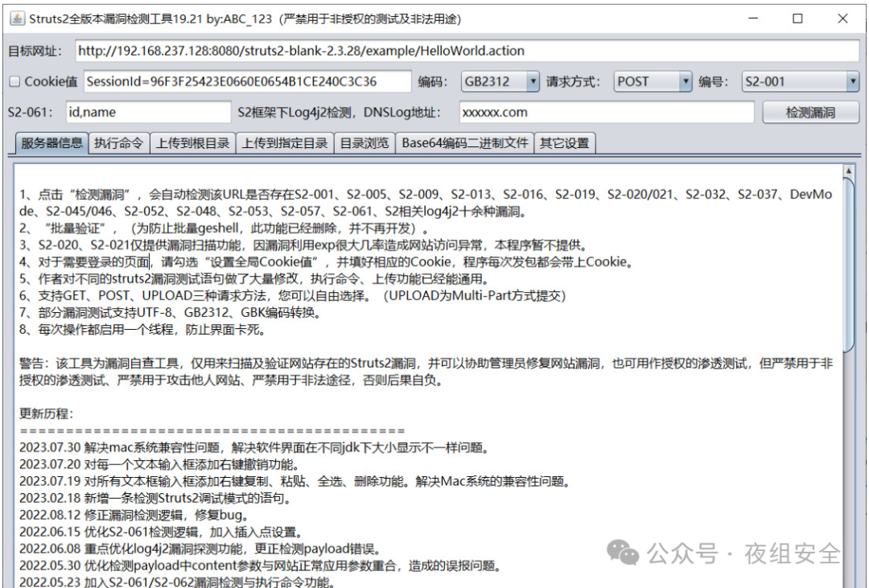Open the 编码 encoding dropdown showing GB2312
This screenshot has width=869, height=588.
(x=533, y=81)
